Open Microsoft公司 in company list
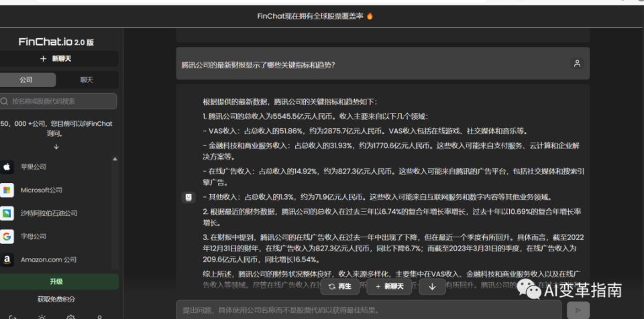This screenshot has height=319, width=644. 42,190
